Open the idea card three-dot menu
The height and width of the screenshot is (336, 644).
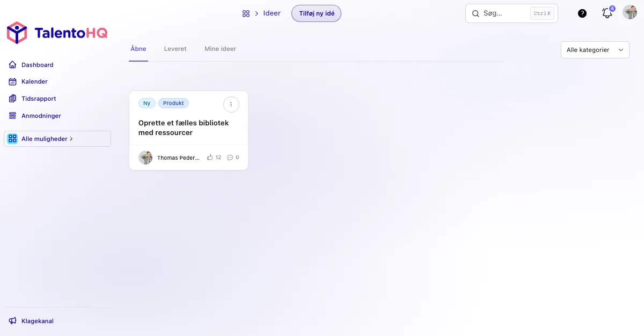click(x=231, y=104)
